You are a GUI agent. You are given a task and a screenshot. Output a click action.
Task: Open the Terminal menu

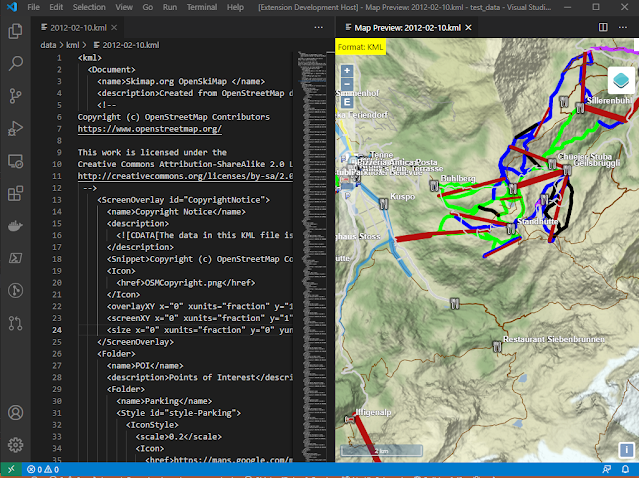pyautogui.click(x=202, y=7)
